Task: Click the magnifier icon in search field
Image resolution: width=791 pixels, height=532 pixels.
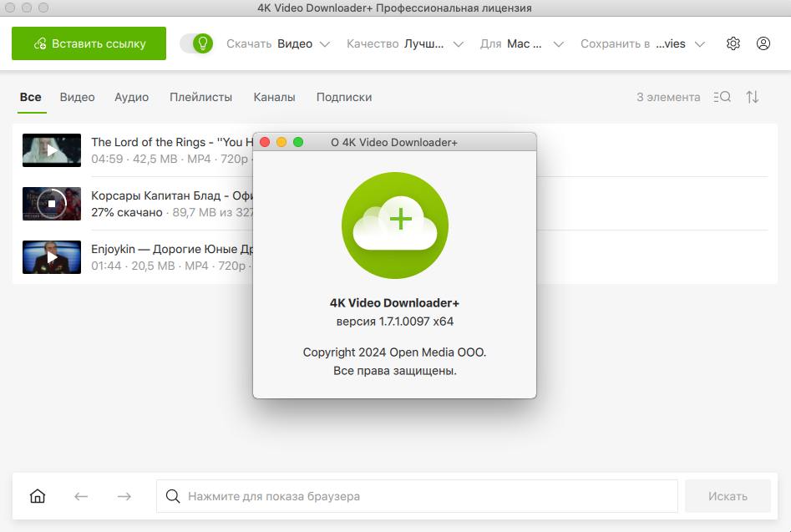Action: [x=173, y=496]
